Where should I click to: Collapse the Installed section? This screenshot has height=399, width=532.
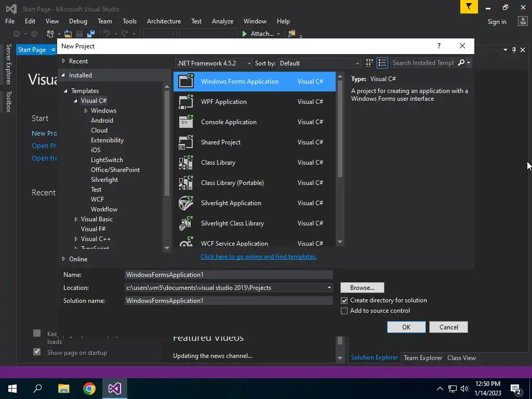[63, 75]
